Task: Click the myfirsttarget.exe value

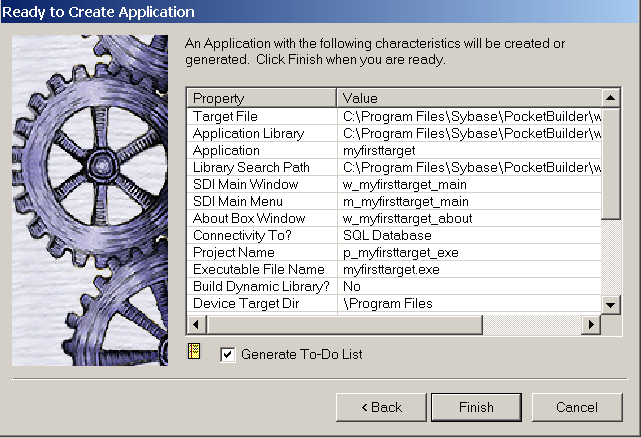Action: tap(391, 270)
